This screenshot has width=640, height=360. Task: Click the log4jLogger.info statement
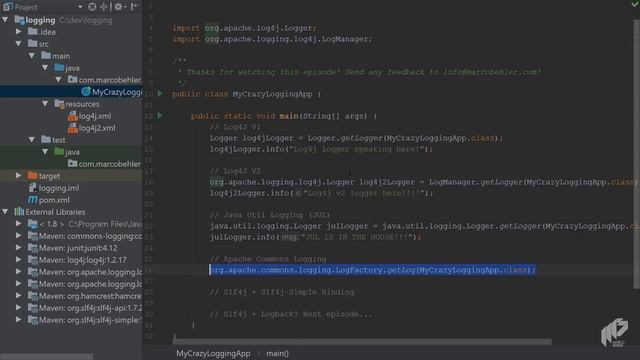321,149
